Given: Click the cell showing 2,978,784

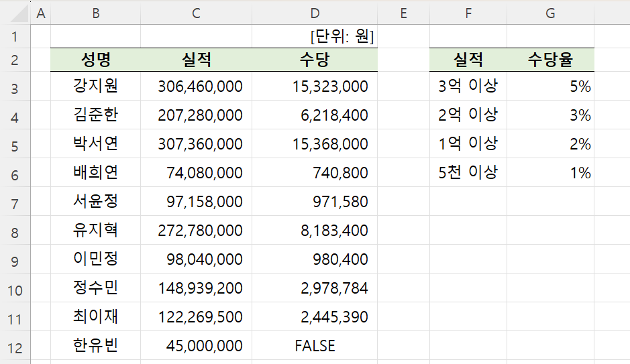Looking at the screenshot, I should tap(315, 288).
